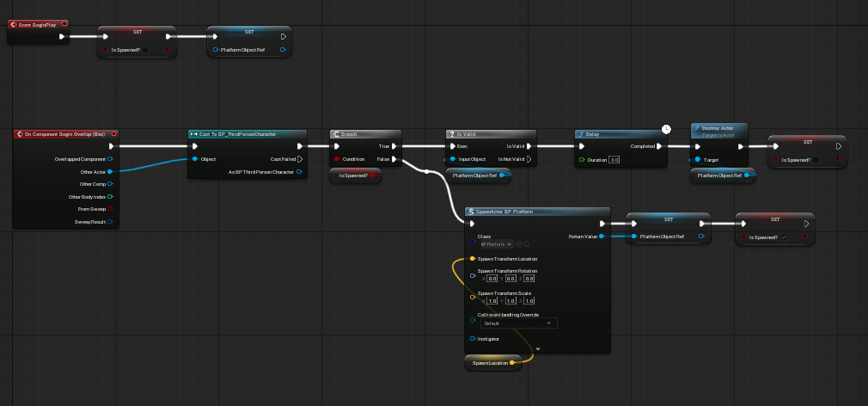868x406 pixels.
Task: Click the Cast To BP_ThirdPersonCharacter header icon
Action: 194,134
